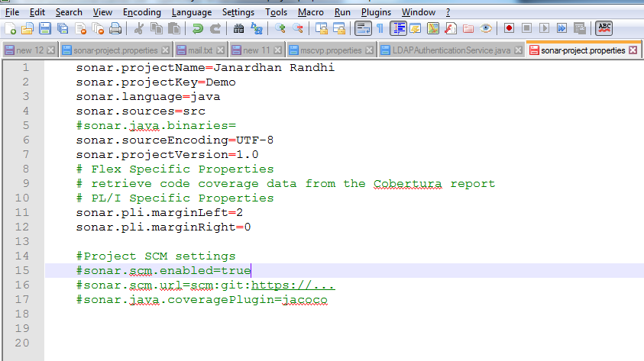Open the ? help menu
644x361 pixels.
click(x=448, y=12)
